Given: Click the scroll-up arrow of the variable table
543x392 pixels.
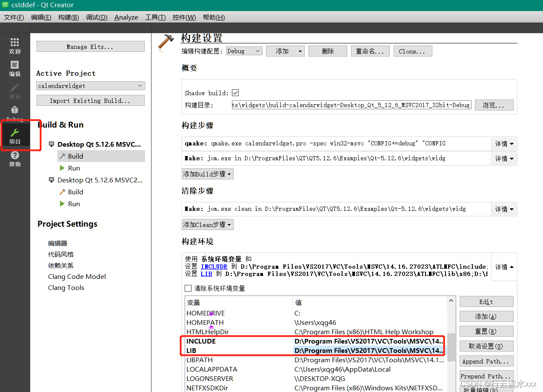Looking at the screenshot, I should [x=452, y=301].
